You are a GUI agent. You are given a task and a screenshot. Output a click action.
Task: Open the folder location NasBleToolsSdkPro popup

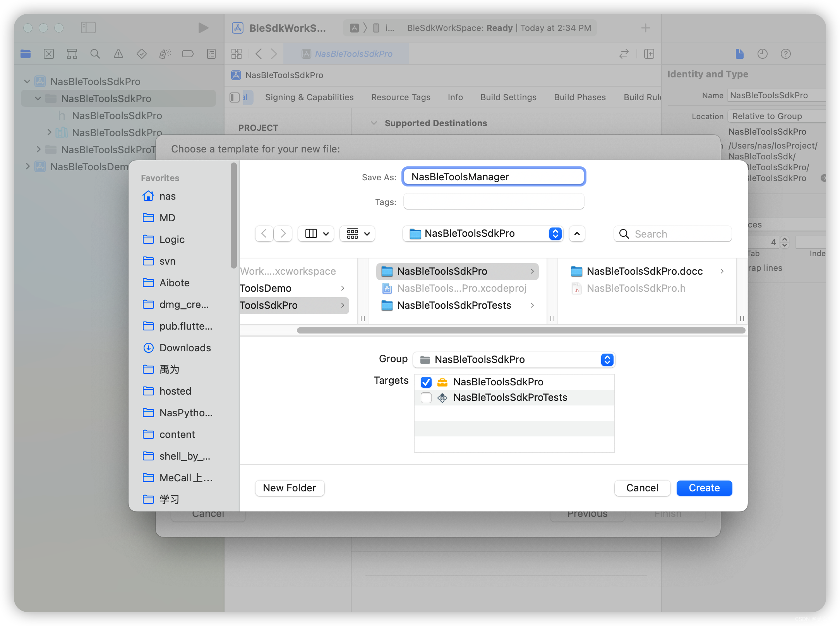click(x=482, y=234)
